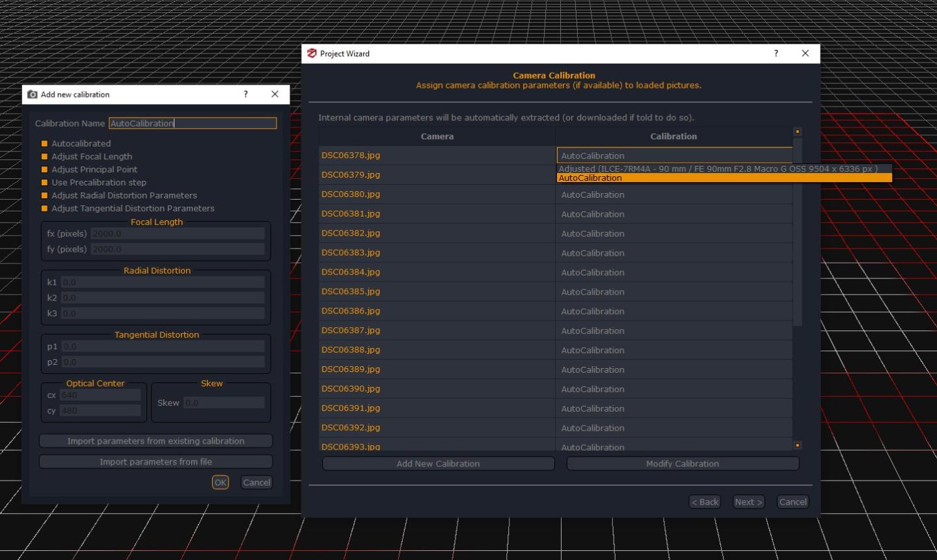
Task: Expand calibration combo box for DSC06390.jpg
Action: [673, 389]
